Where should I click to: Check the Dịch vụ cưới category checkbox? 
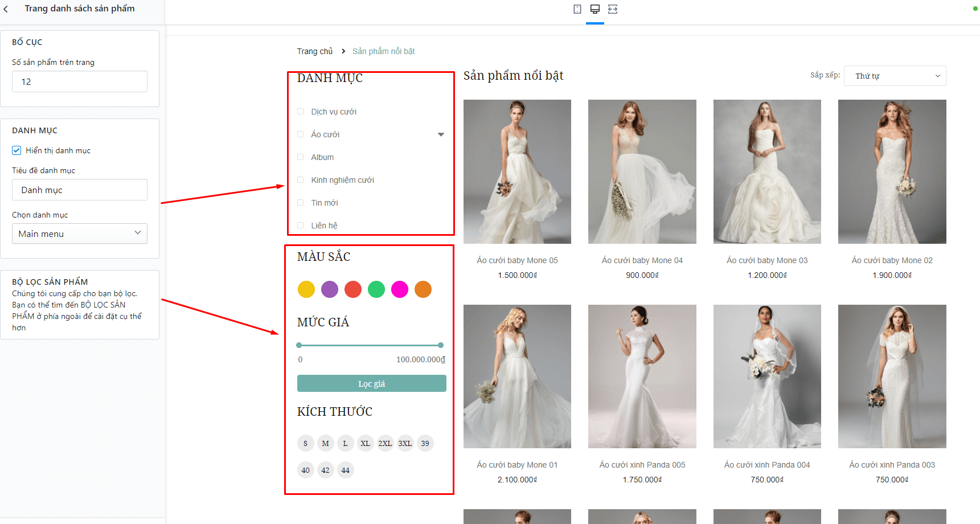tap(301, 112)
